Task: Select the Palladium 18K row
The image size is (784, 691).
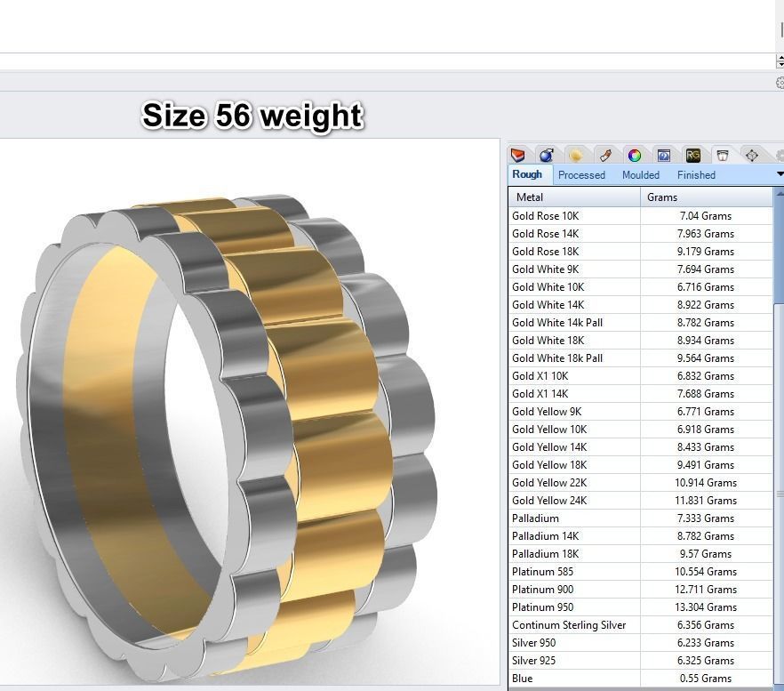Action: coord(641,554)
